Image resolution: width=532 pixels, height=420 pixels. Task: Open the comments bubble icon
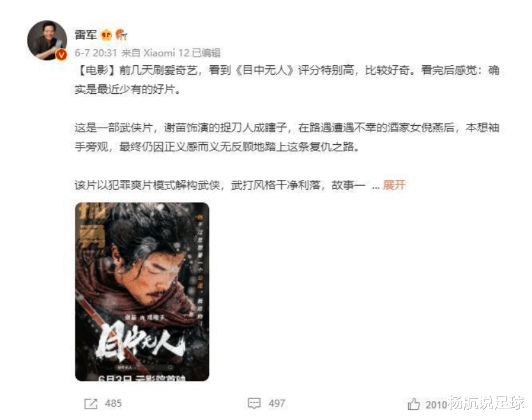click(254, 403)
